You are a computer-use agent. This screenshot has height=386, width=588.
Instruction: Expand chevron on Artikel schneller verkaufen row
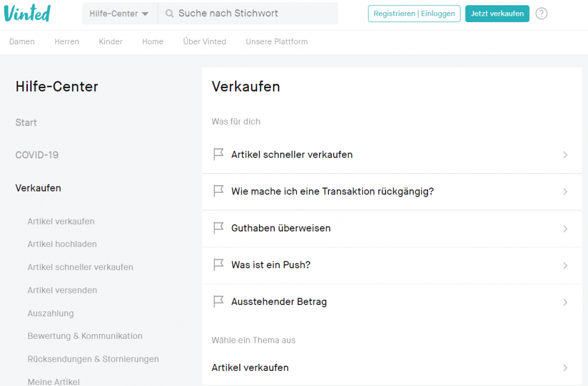point(565,155)
